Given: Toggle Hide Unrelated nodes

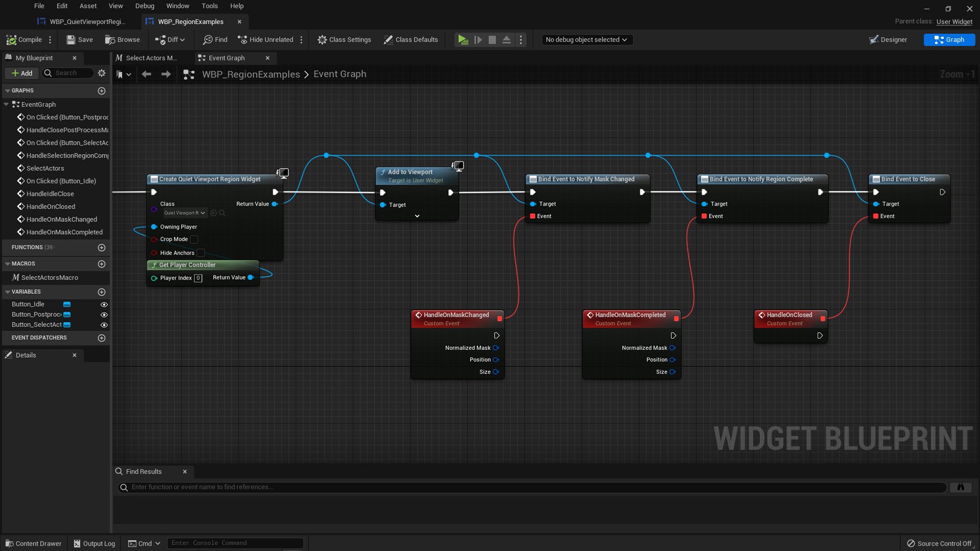Looking at the screenshot, I should (265, 39).
